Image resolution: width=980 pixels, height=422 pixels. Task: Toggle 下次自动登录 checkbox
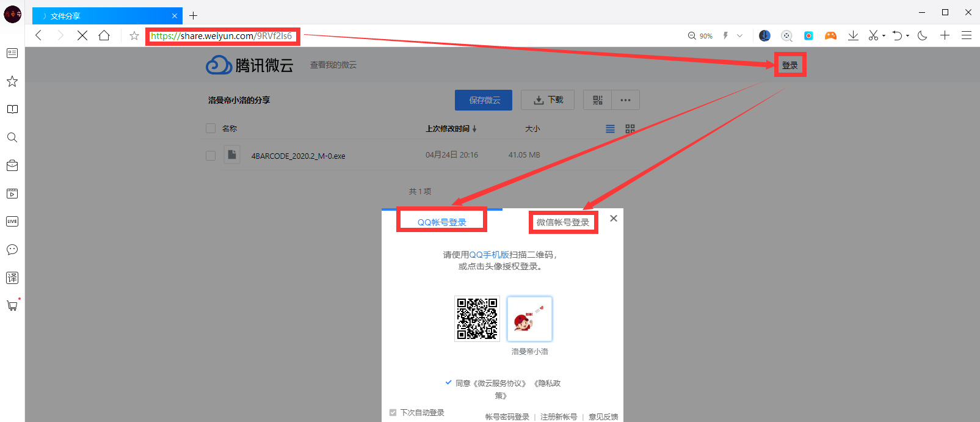coord(393,413)
